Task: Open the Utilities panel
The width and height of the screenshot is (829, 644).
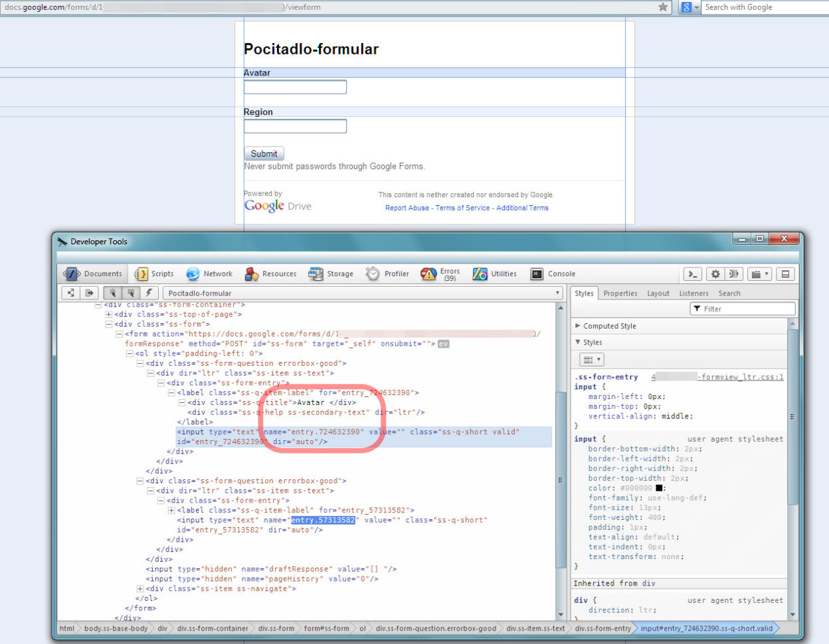Action: pos(494,274)
